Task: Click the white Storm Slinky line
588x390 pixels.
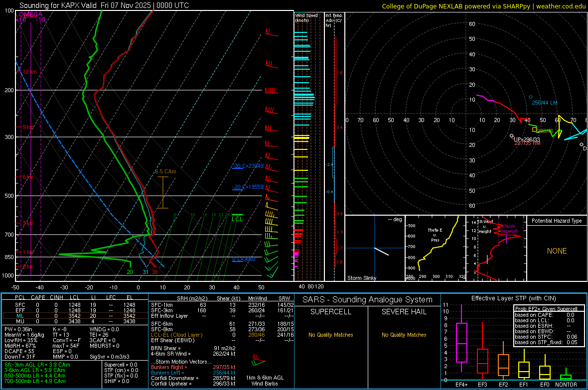Action: (x=381, y=251)
